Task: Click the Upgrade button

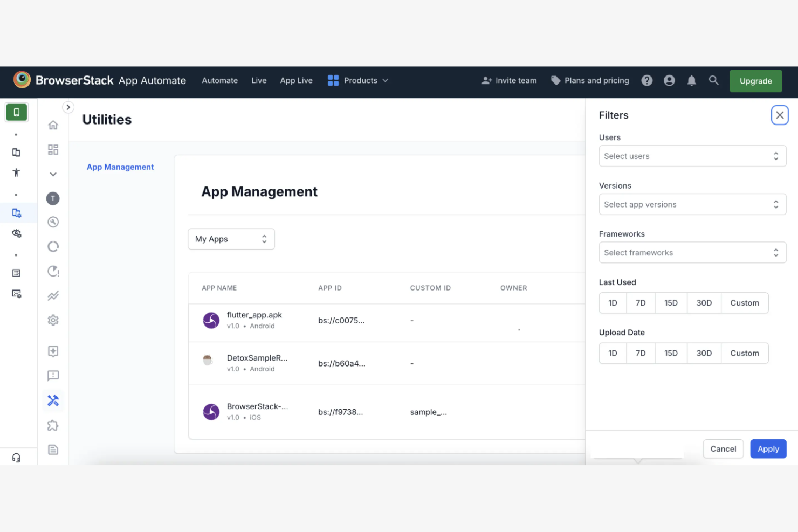Action: (x=755, y=81)
